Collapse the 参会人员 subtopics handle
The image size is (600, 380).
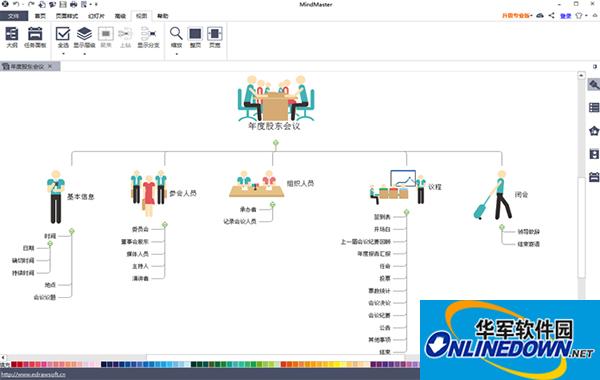[x=165, y=225]
